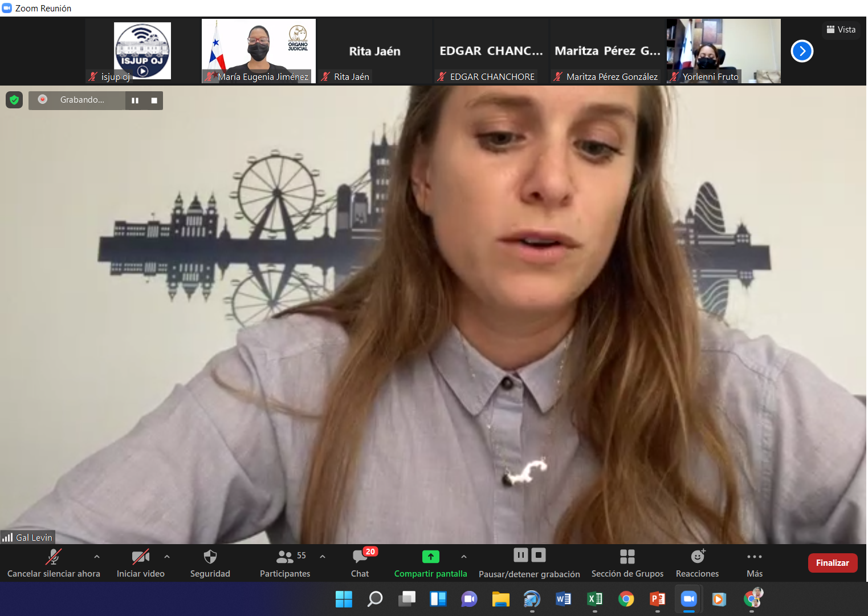Open the Más options menu
868x616 pixels.
tap(755, 563)
